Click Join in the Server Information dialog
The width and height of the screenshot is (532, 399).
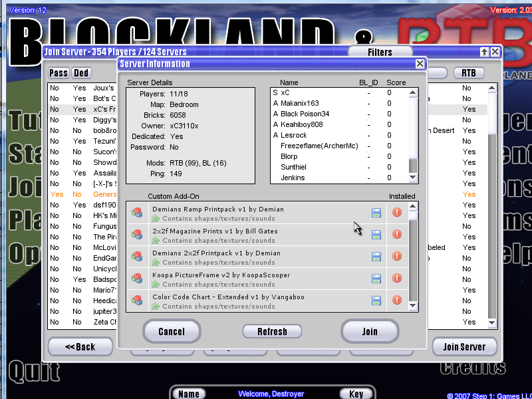click(x=370, y=331)
